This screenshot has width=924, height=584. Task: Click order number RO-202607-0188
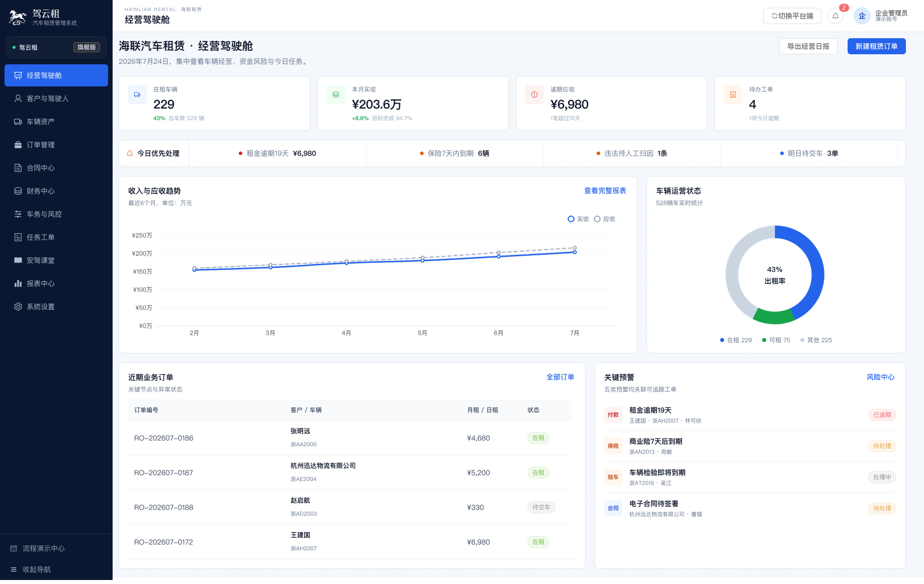(x=164, y=508)
